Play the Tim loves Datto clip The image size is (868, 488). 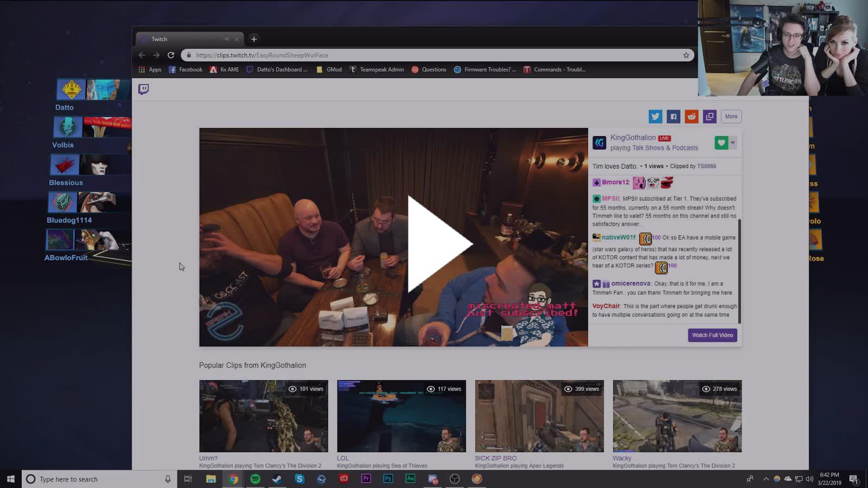click(x=439, y=244)
